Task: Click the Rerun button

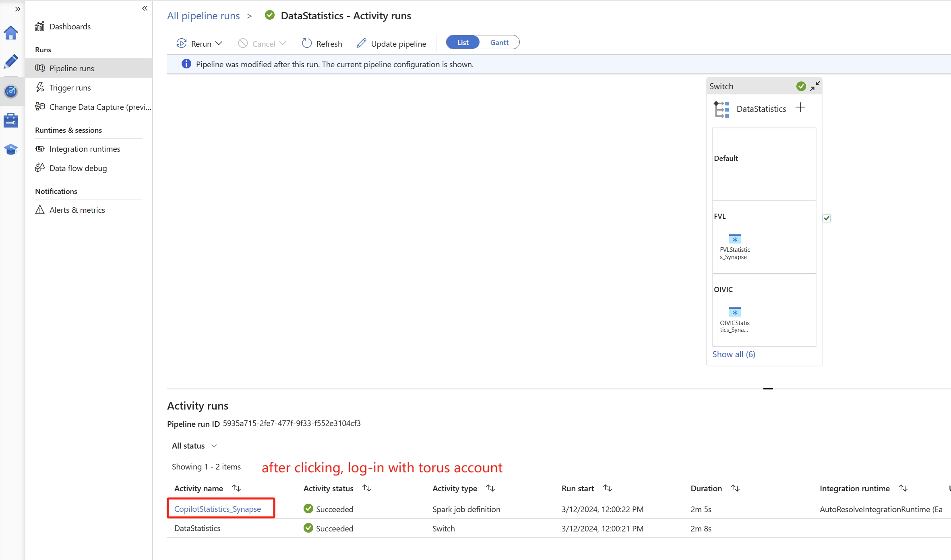Action: tap(194, 43)
